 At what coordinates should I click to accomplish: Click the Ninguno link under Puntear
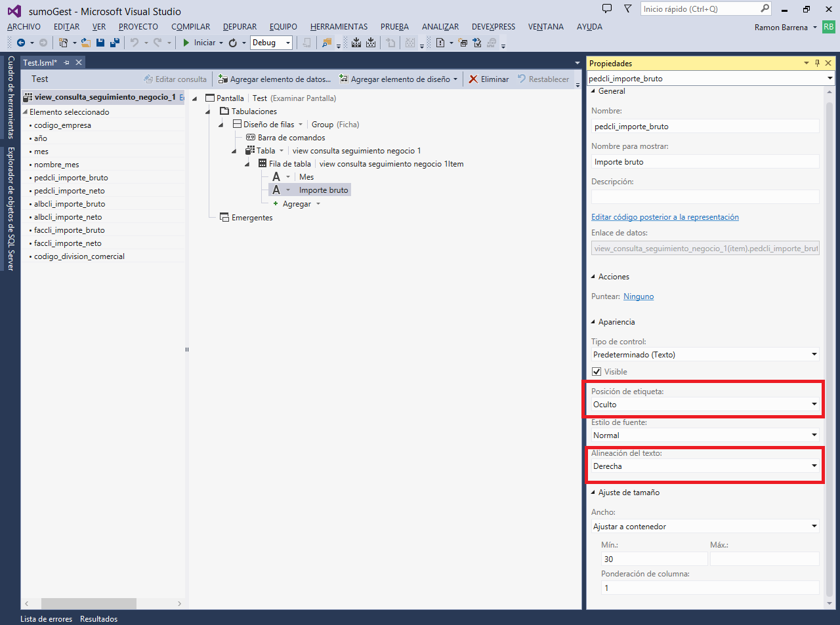638,296
